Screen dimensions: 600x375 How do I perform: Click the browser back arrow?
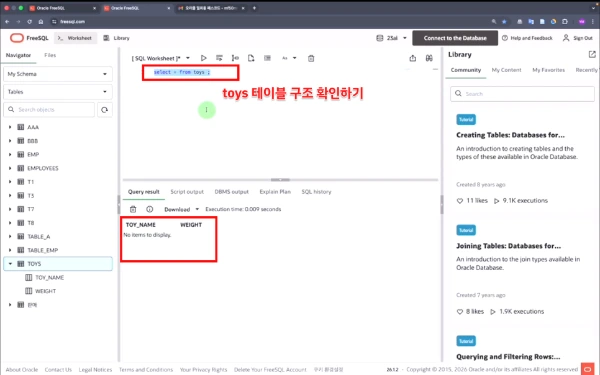click(7, 22)
